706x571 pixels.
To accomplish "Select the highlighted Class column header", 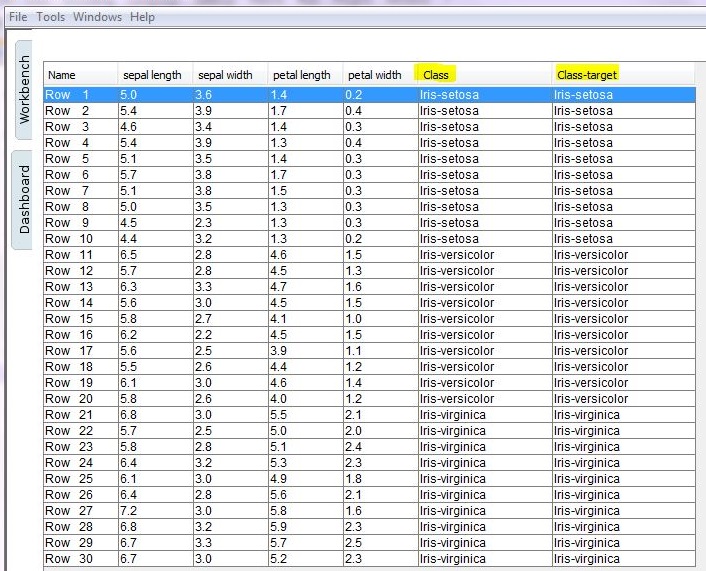I will click(436, 75).
